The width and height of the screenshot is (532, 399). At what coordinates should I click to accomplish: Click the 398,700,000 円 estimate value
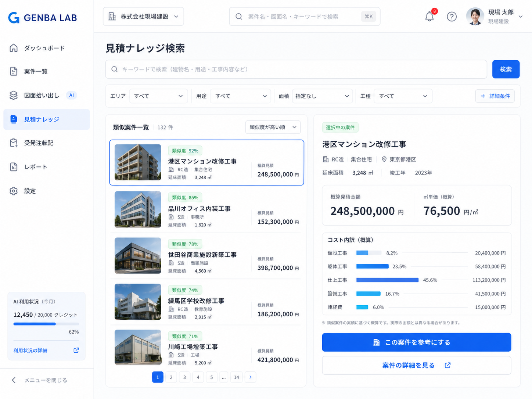pyautogui.click(x=278, y=268)
